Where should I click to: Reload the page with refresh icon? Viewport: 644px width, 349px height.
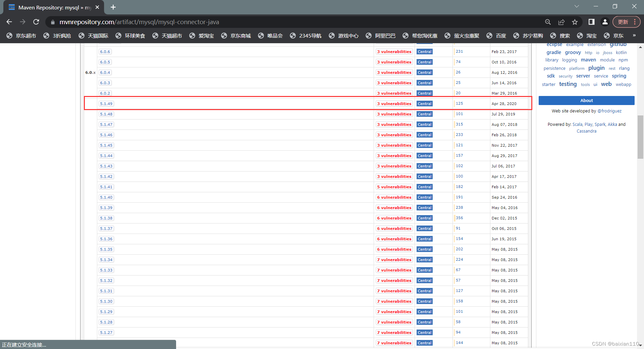pyautogui.click(x=36, y=22)
